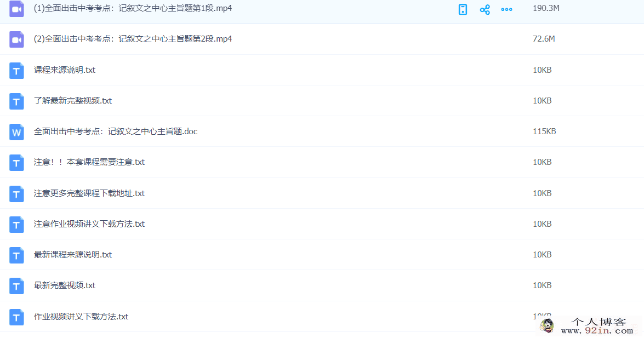Select 注意作业视频讲义下载方法.txt
Screen dimensions: 644x338
coord(89,224)
